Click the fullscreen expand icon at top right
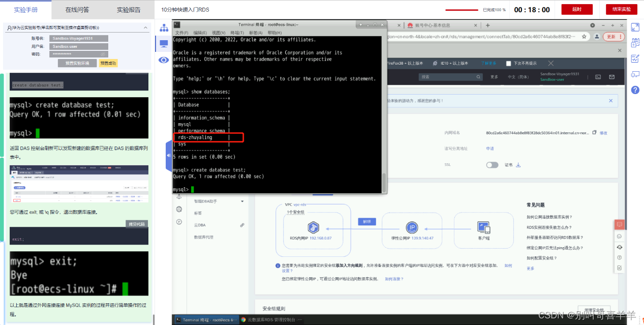This screenshot has width=644, height=325. pos(635,27)
